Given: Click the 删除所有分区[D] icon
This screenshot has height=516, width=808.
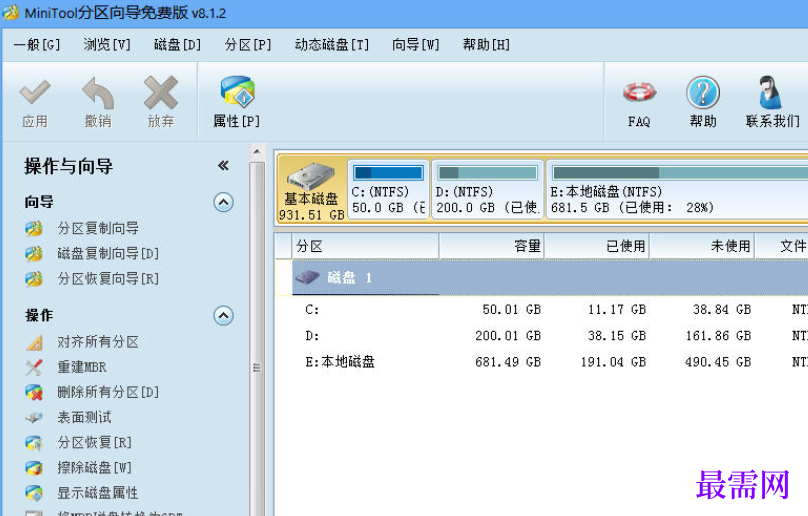Looking at the screenshot, I should tap(34, 392).
